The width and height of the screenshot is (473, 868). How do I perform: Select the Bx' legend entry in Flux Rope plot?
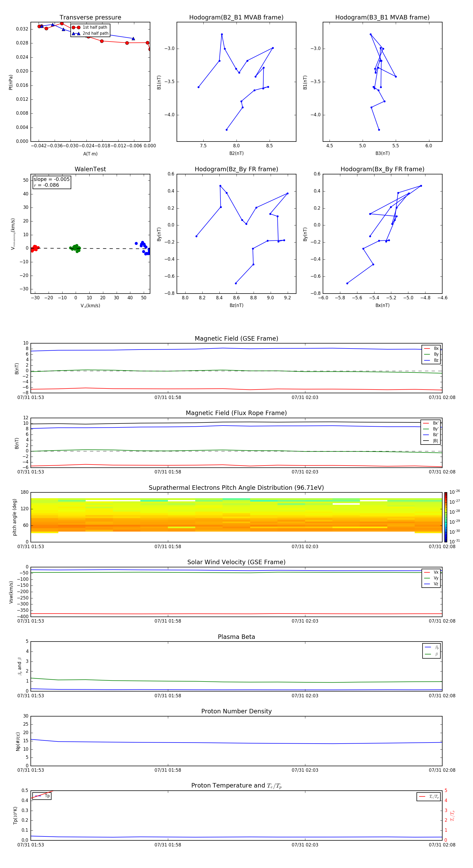431,423
